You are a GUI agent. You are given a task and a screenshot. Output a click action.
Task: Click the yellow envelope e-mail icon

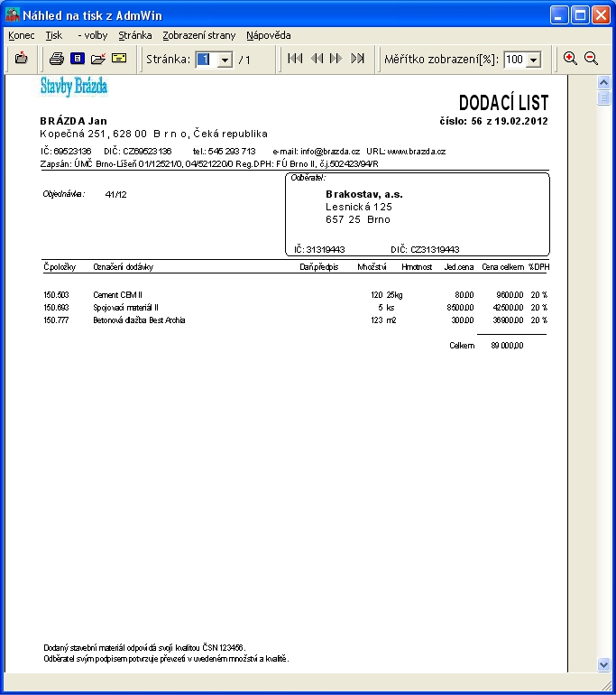click(x=119, y=58)
